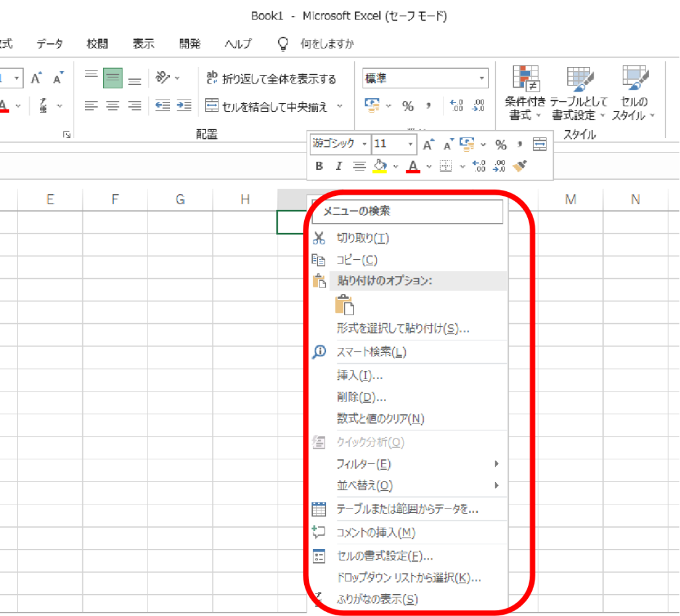Open Cell Styles (セルのスタイル) gallery
Viewport: 680px width, 616px height.
coord(634,93)
